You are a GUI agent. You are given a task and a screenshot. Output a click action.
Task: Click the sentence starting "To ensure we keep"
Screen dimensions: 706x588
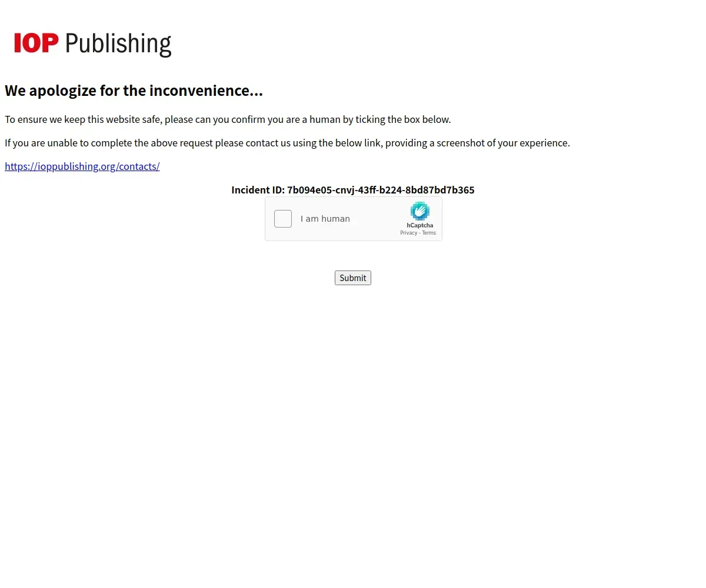click(228, 119)
